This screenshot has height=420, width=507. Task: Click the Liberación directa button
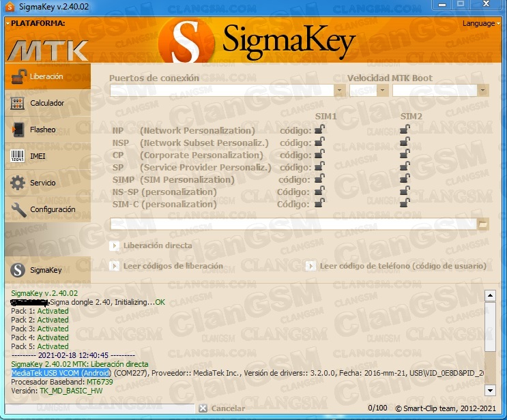pyautogui.click(x=151, y=245)
